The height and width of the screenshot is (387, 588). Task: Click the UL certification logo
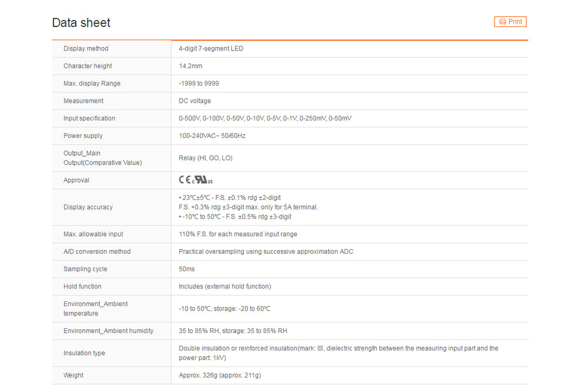coord(203,180)
